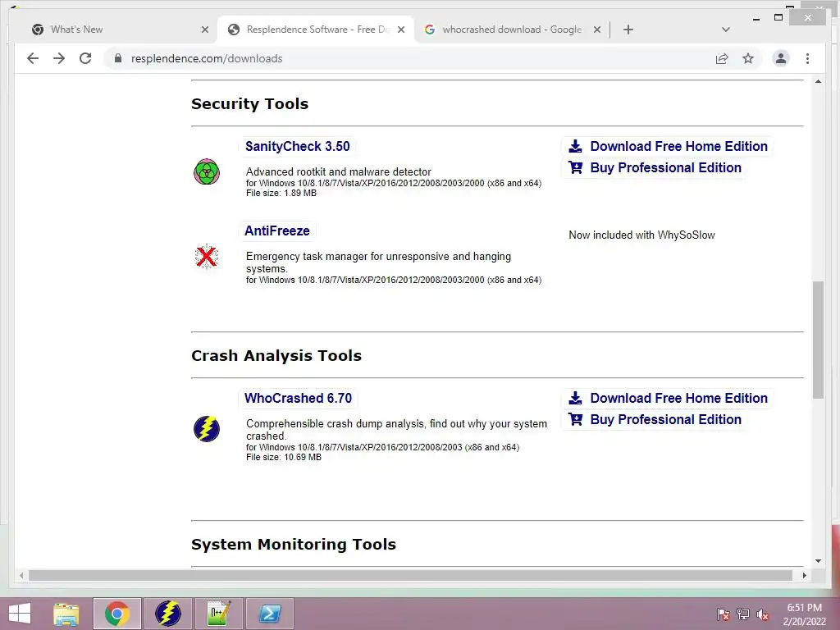Image resolution: width=840 pixels, height=630 pixels.
Task: Click the 'System Monitoring Tools' heading
Action: point(294,545)
